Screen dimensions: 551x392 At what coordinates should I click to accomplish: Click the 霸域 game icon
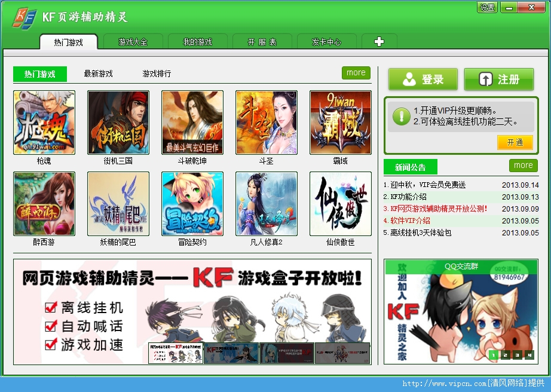[341, 122]
